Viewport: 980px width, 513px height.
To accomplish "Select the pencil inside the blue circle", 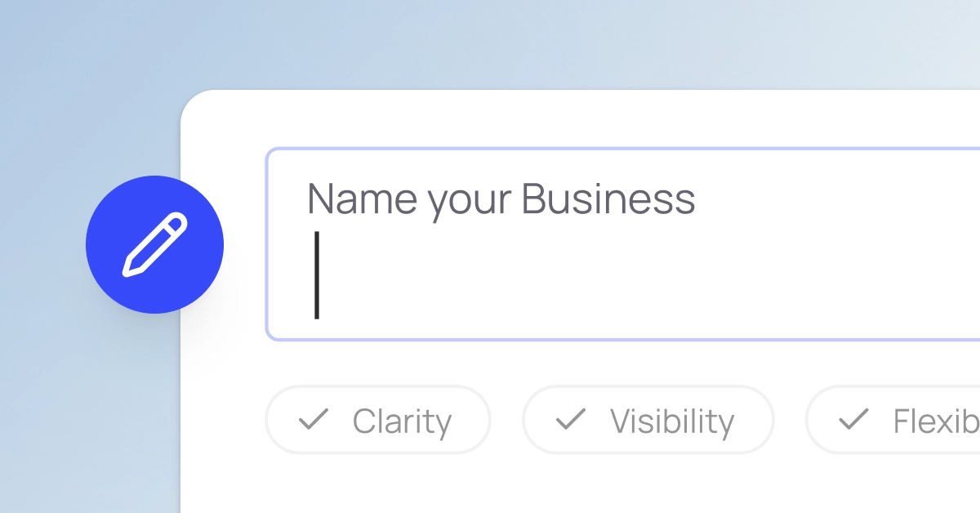I will (x=154, y=244).
